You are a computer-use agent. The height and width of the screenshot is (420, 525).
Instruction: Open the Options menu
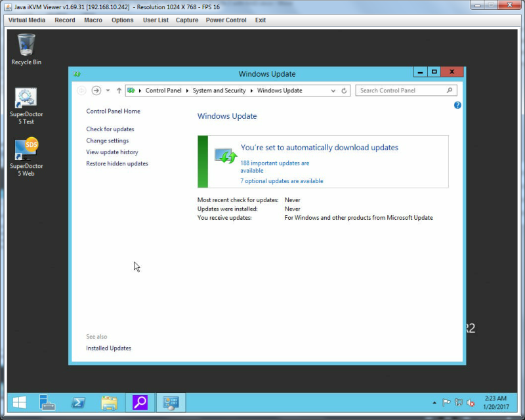tap(123, 20)
